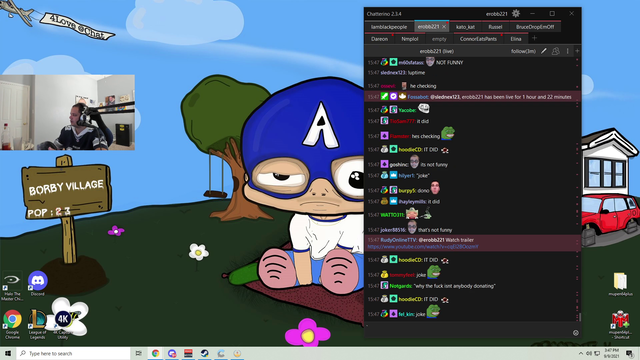Image resolution: width=640 pixels, height=360 pixels.
Task: Switch to the ConnorEatsPants tab
Action: tap(478, 39)
